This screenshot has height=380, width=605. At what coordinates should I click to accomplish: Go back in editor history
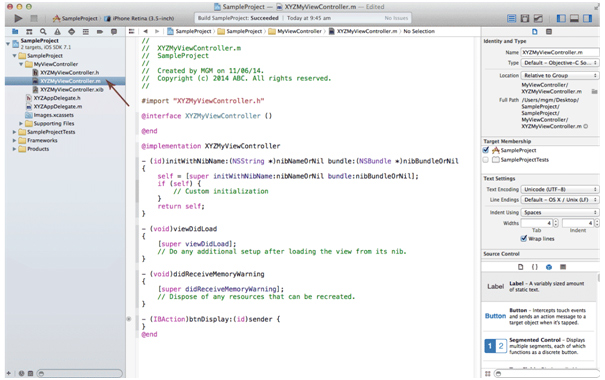[x=145, y=31]
